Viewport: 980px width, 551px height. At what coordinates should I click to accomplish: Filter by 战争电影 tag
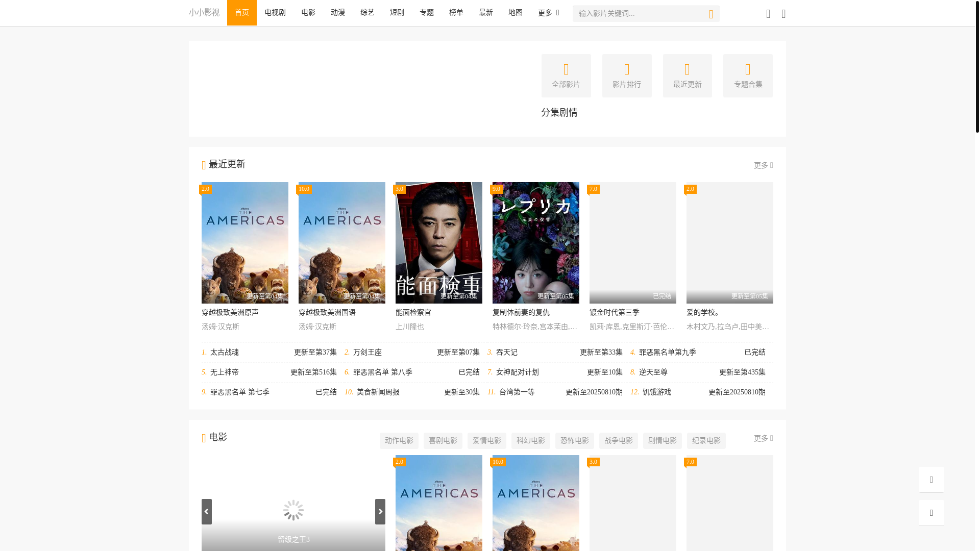pyautogui.click(x=619, y=441)
